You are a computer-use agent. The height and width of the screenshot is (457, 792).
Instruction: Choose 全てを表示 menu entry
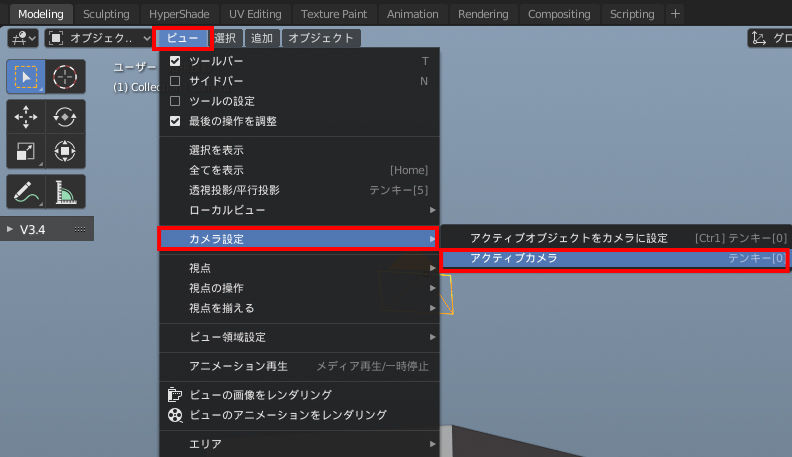pos(299,170)
